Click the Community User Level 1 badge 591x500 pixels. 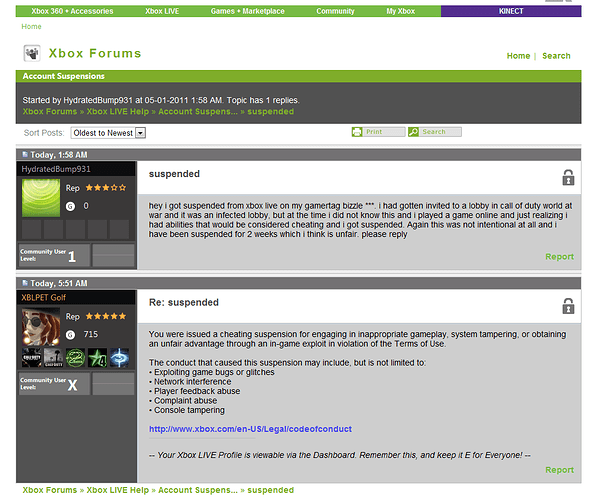(x=54, y=255)
